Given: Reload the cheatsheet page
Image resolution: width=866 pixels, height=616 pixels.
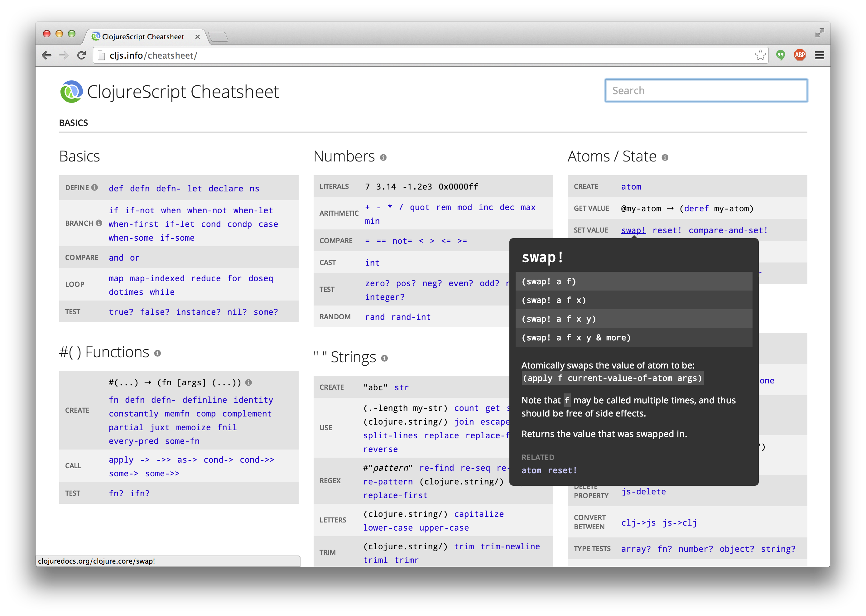Looking at the screenshot, I should 81,55.
